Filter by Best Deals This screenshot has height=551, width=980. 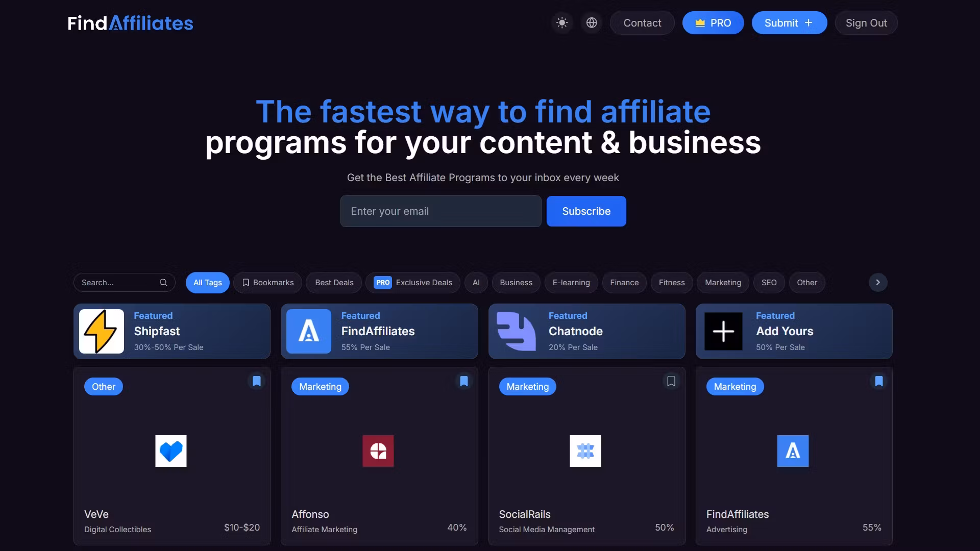point(334,283)
